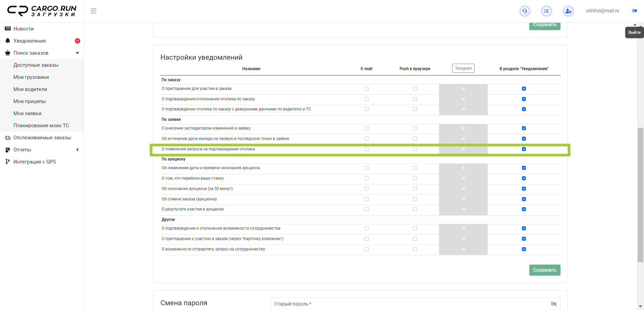Open Отслеживаемые заказы

click(42, 138)
